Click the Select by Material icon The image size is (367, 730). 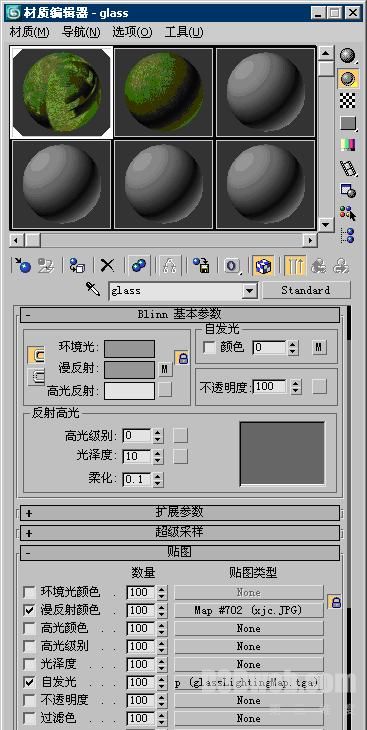[x=347, y=213]
